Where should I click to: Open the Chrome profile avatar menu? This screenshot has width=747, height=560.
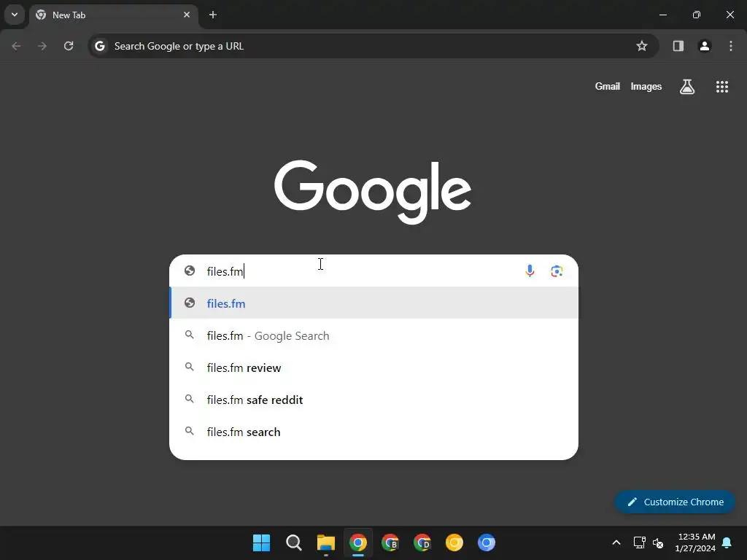[705, 46]
